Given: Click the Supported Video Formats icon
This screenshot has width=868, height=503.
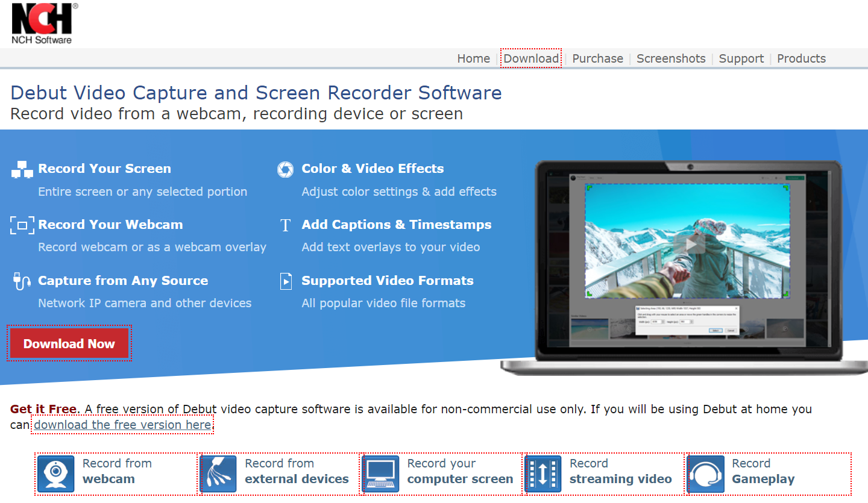Looking at the screenshot, I should tap(285, 281).
